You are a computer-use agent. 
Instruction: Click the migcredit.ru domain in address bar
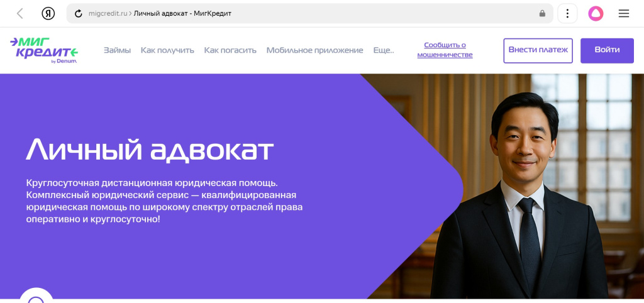[x=108, y=14]
